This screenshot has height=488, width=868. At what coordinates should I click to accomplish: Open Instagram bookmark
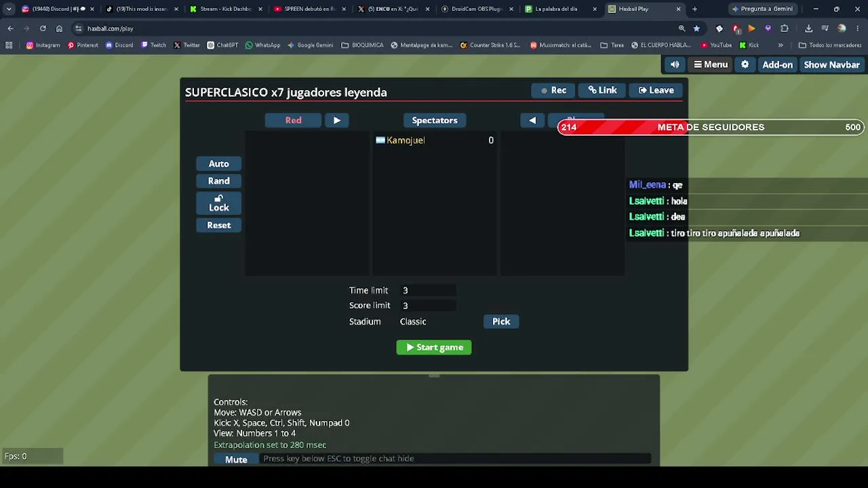(x=43, y=45)
